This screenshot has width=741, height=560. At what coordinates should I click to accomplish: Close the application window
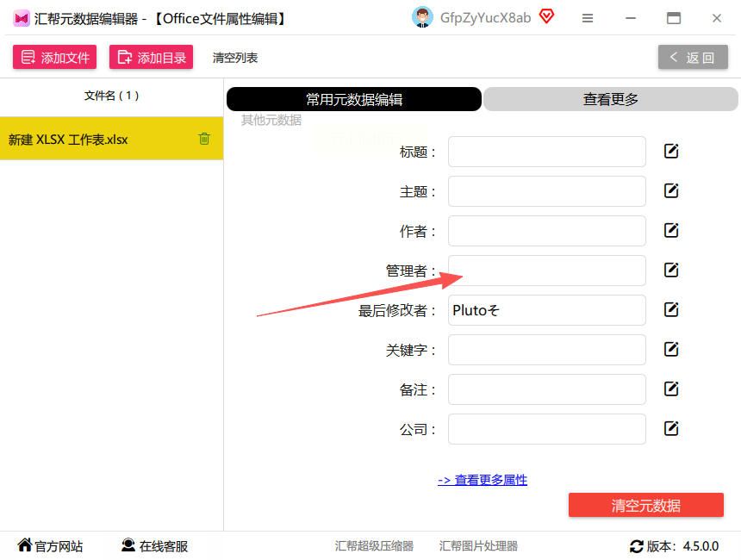pyautogui.click(x=716, y=18)
